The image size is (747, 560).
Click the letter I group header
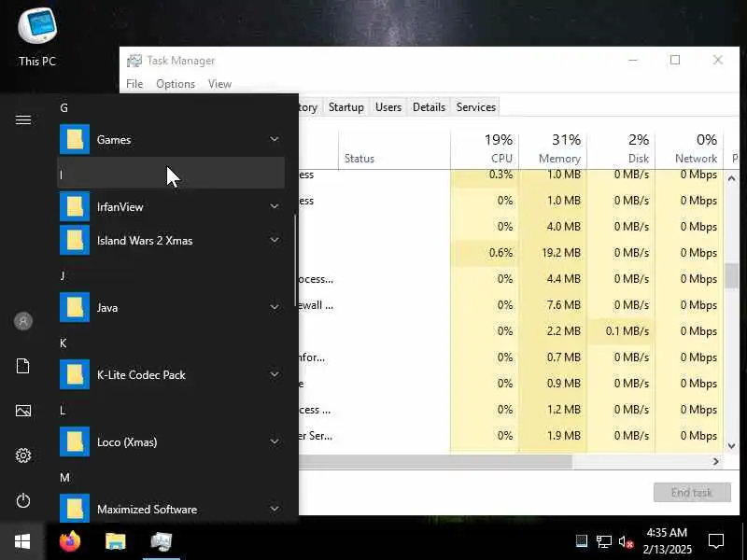[171, 174]
